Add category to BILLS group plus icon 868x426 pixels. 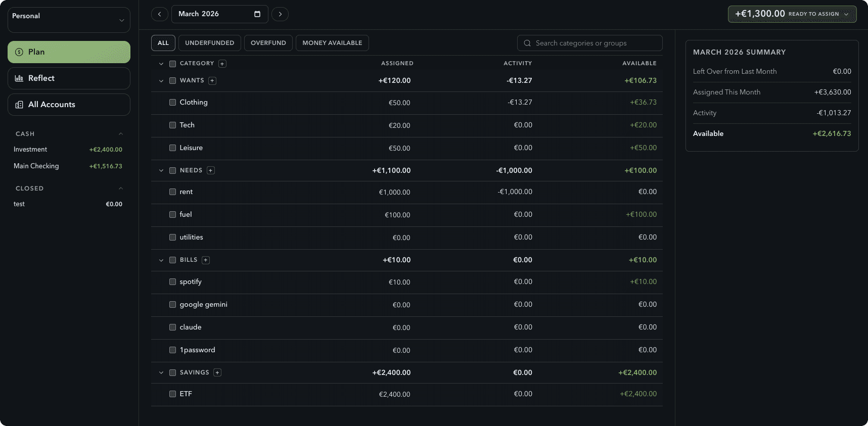click(206, 260)
